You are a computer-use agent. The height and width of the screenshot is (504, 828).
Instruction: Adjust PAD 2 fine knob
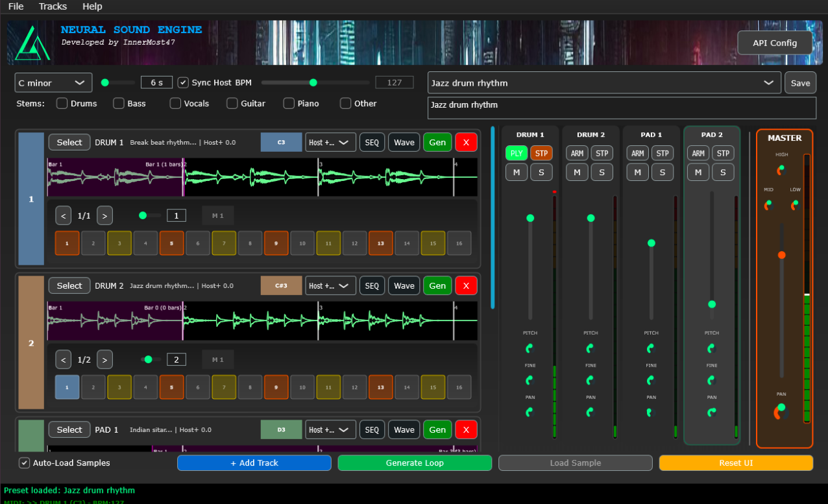point(712,380)
